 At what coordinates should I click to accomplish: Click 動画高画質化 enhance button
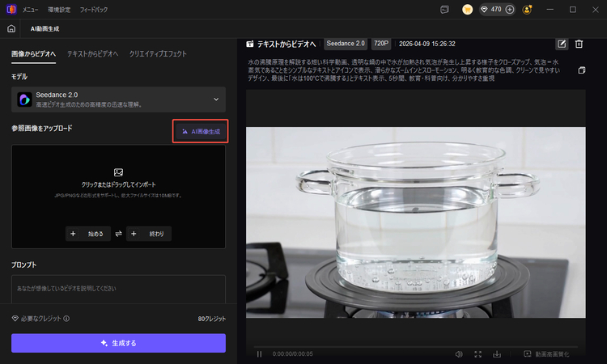[546, 354]
